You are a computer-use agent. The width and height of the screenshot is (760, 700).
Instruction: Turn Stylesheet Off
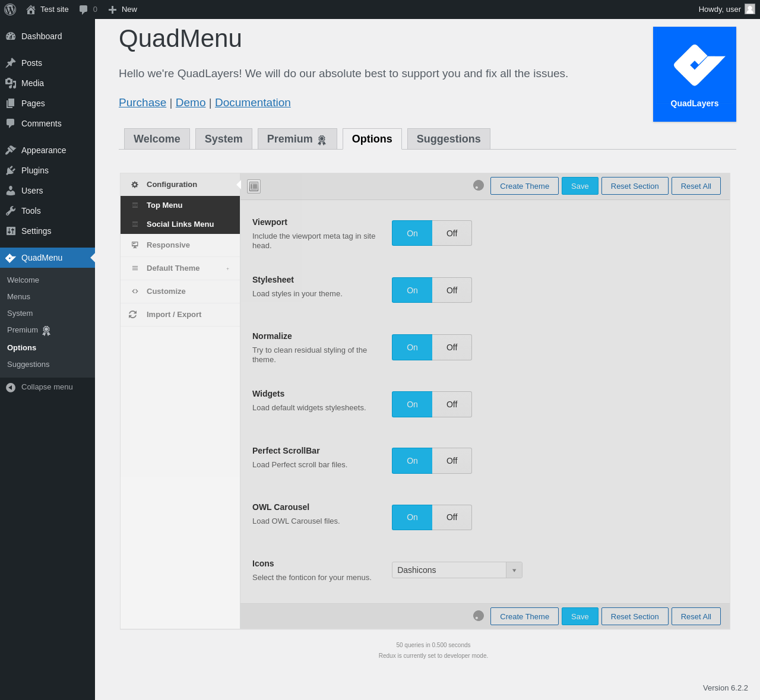pyautogui.click(x=452, y=290)
